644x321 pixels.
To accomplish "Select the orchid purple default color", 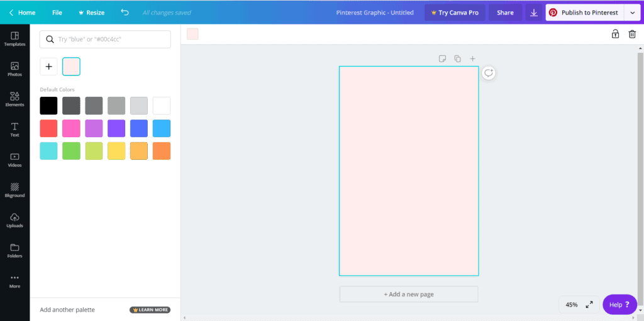I will tap(94, 128).
